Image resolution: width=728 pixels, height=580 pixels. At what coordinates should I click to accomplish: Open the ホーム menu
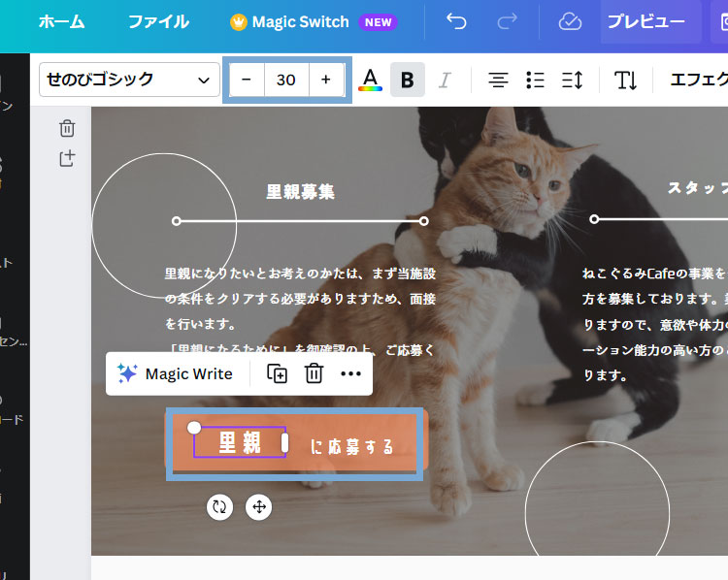click(x=61, y=21)
